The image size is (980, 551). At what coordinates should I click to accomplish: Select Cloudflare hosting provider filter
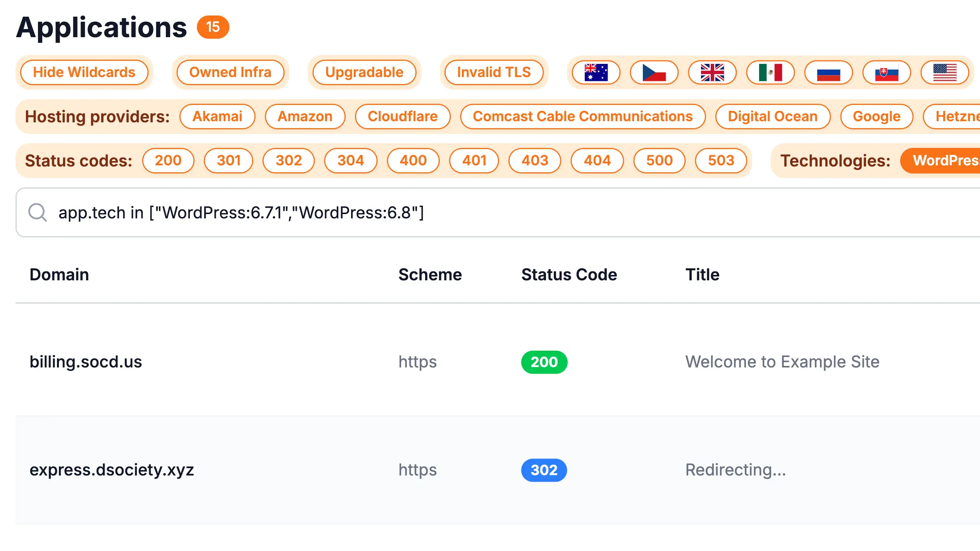(403, 117)
